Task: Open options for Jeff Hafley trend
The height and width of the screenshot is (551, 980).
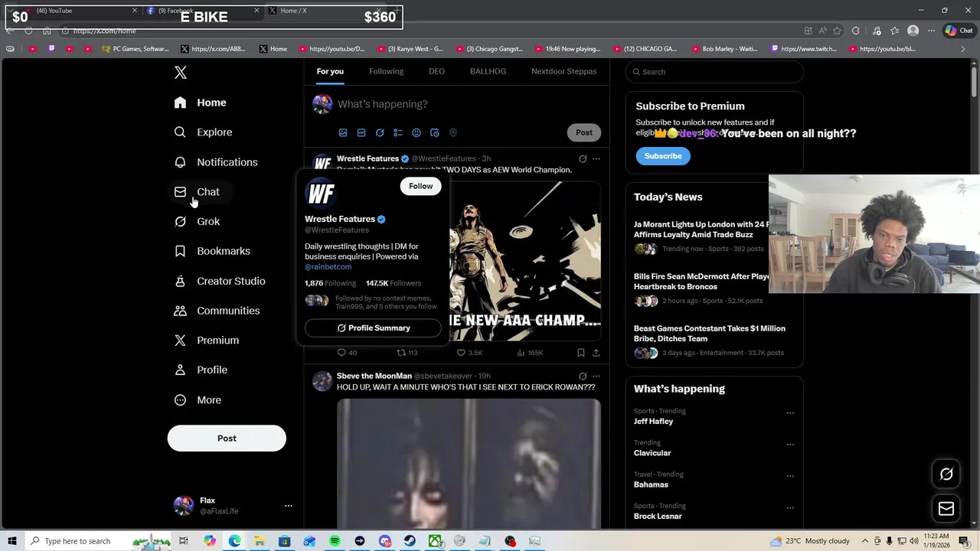Action: pos(790,413)
